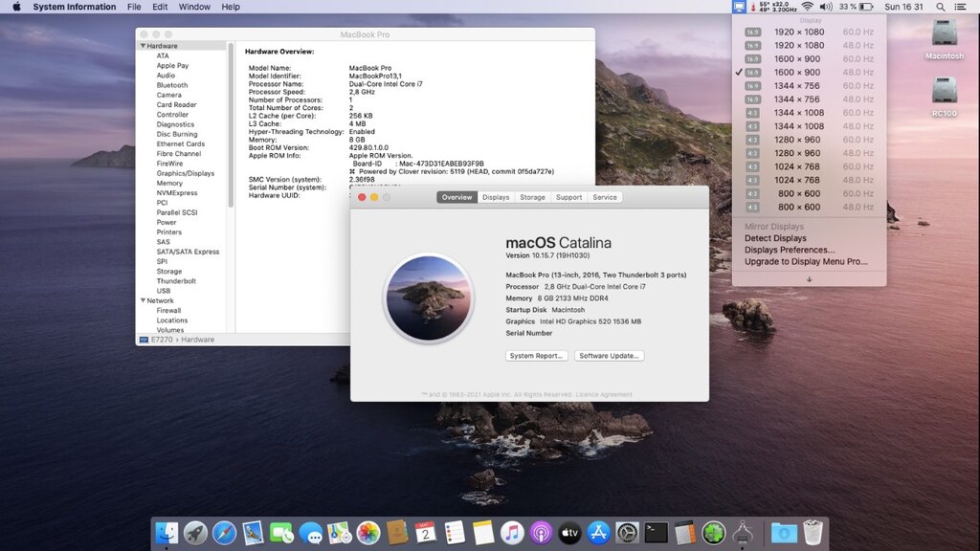The width and height of the screenshot is (980, 551).
Task: Click the Photos app icon
Action: tap(368, 533)
